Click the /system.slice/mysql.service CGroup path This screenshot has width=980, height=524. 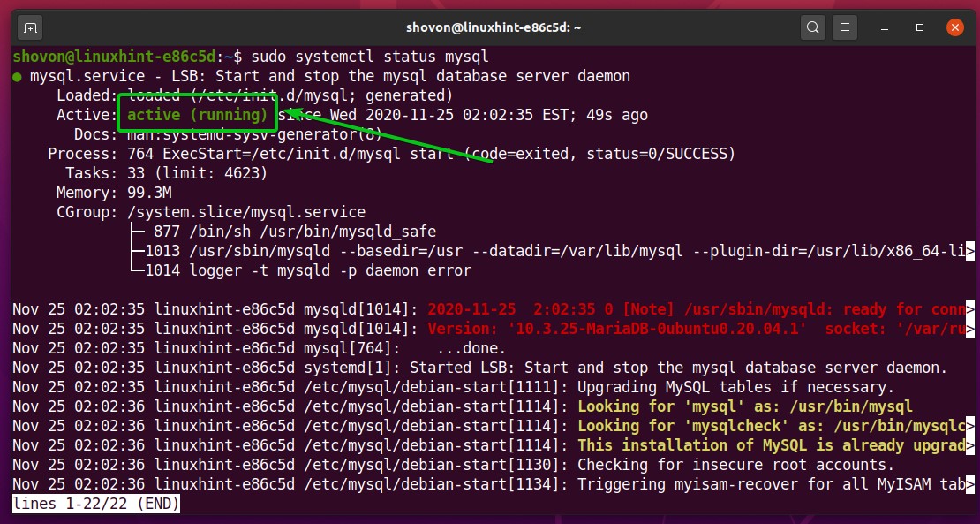(x=245, y=212)
